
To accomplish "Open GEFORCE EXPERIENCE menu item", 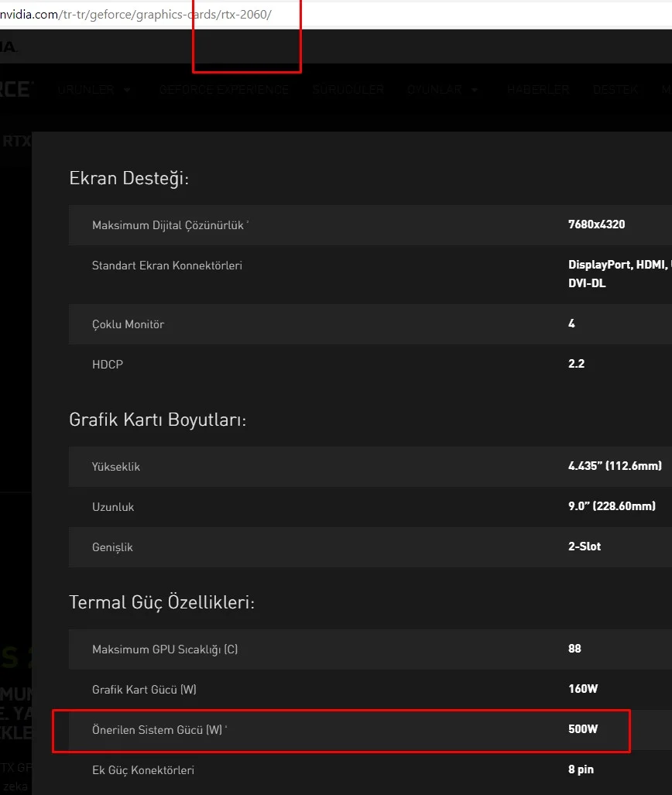I will [224, 90].
